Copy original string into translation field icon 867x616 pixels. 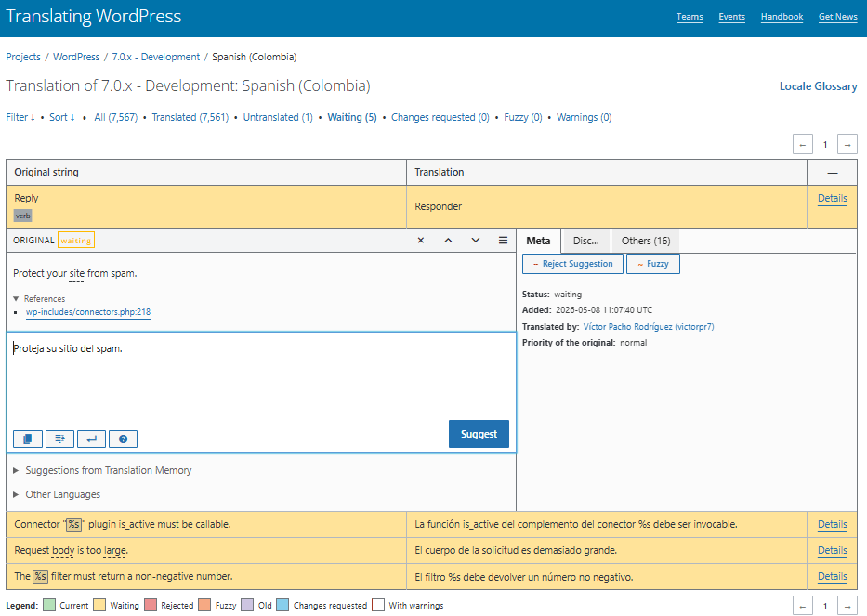[x=28, y=439]
